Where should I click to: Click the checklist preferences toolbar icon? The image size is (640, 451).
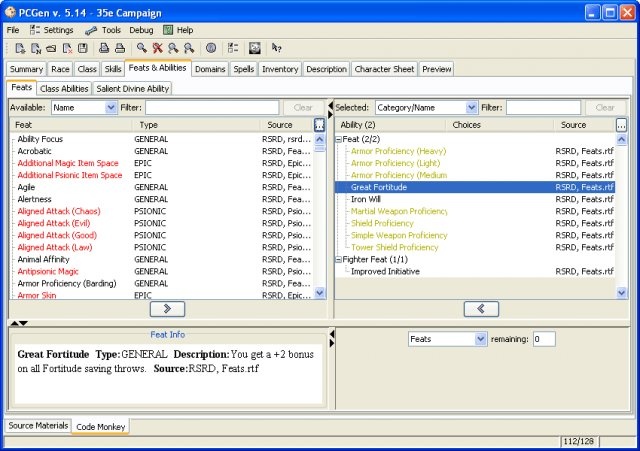coord(233,48)
